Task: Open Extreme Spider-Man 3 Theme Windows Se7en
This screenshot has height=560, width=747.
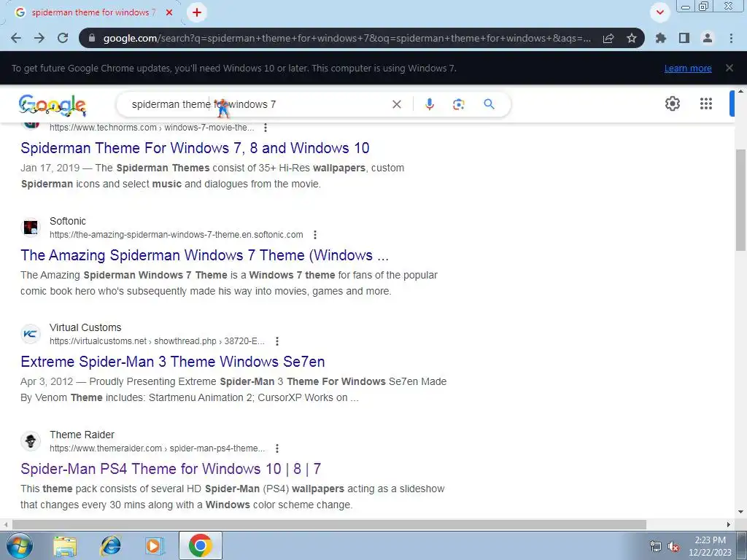Action: point(172,362)
